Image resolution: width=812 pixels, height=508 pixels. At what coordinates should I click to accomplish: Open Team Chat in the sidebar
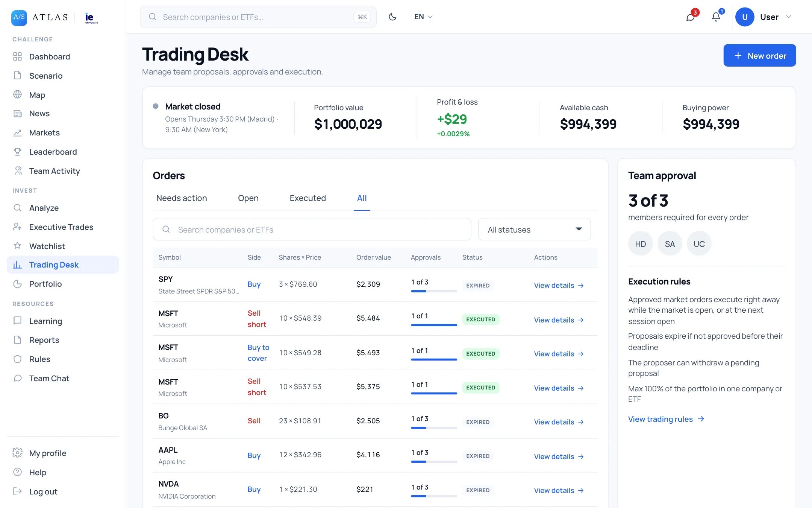pyautogui.click(x=63, y=378)
